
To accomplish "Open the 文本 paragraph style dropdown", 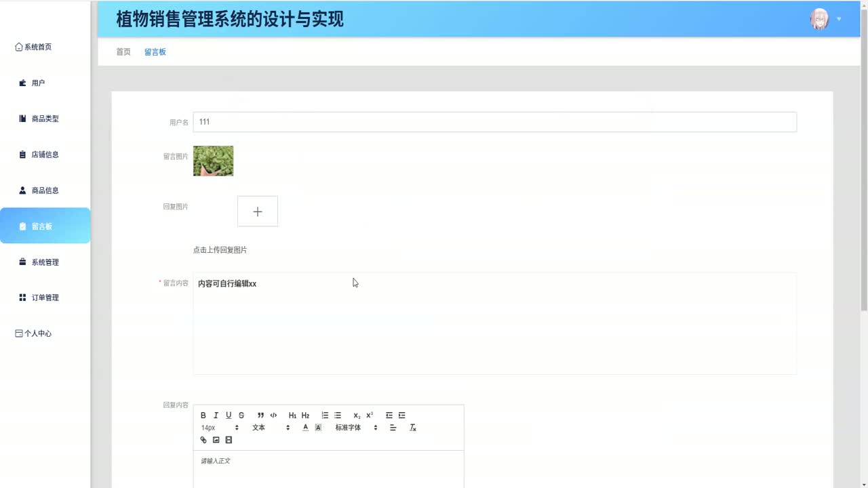I will 271,428.
